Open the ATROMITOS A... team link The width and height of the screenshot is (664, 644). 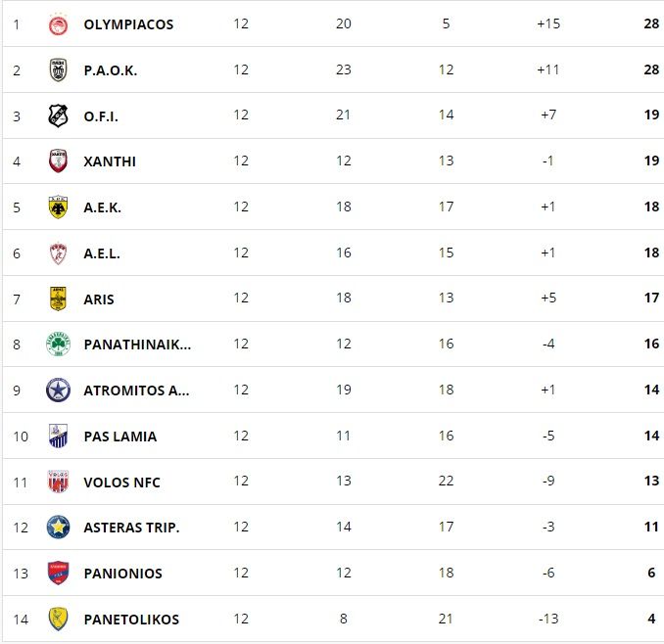[x=136, y=391]
